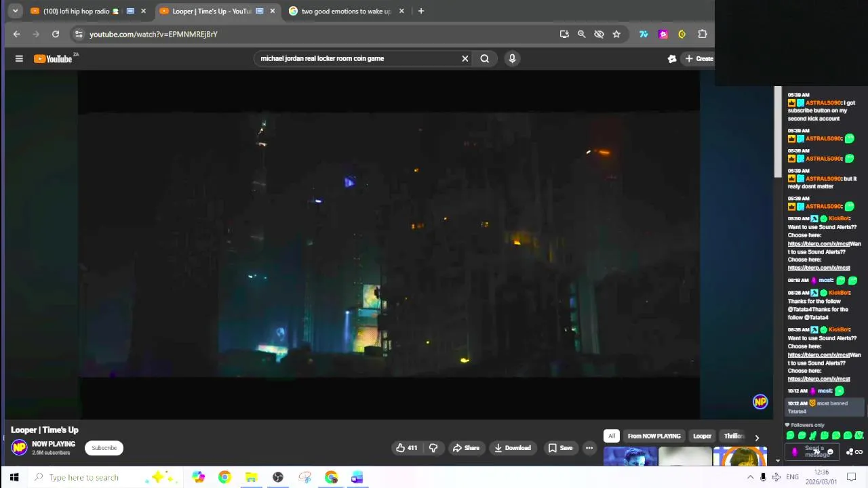868x488 pixels.
Task: Click the pink extension icon in toolbar
Action: pyautogui.click(x=663, y=34)
